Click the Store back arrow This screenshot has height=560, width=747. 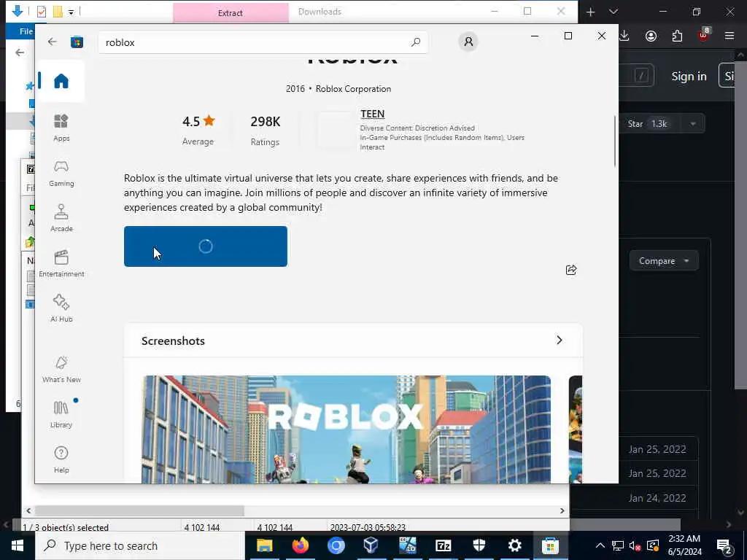[x=52, y=42]
